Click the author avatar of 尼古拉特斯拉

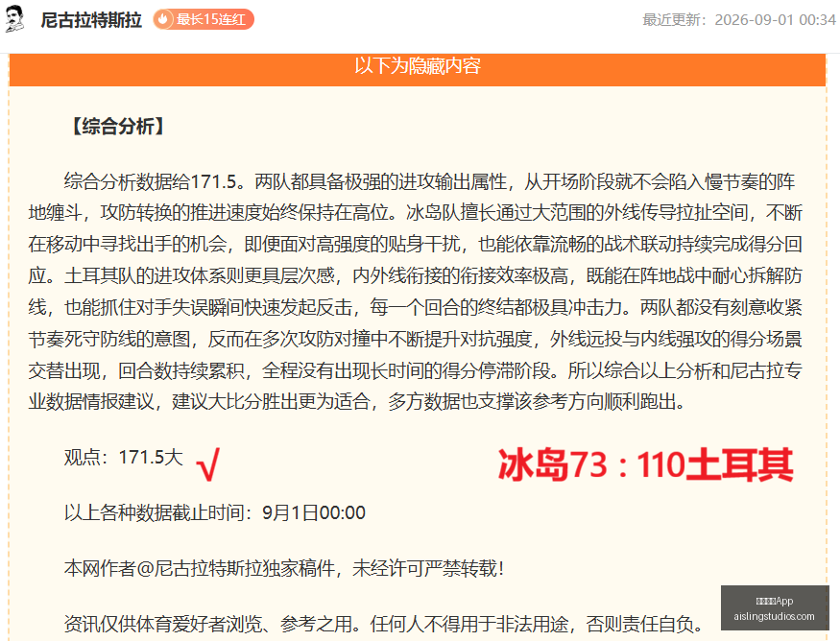point(14,19)
